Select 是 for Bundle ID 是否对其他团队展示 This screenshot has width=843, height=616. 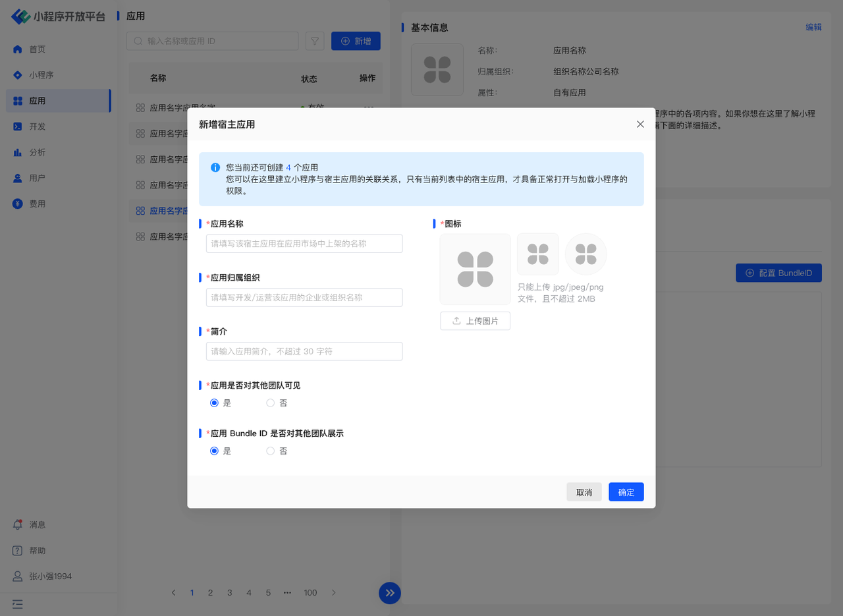pyautogui.click(x=214, y=451)
